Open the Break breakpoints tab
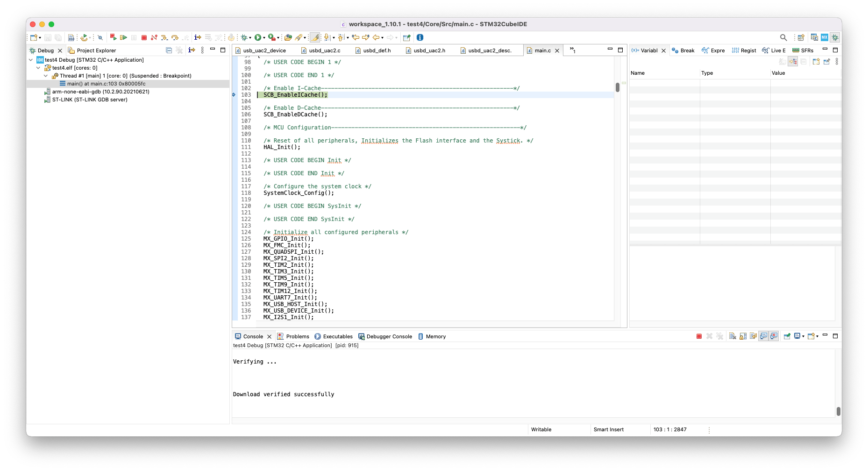 tap(683, 50)
